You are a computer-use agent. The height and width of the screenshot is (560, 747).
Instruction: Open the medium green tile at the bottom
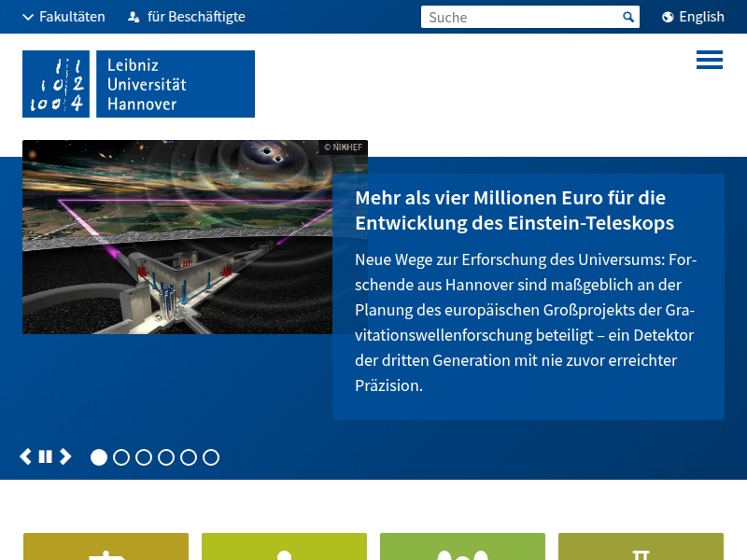click(462, 547)
